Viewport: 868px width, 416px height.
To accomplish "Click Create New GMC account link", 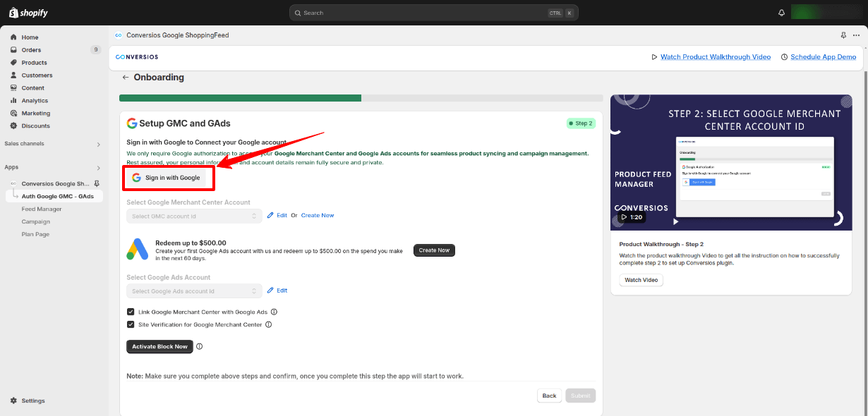I will 318,216.
